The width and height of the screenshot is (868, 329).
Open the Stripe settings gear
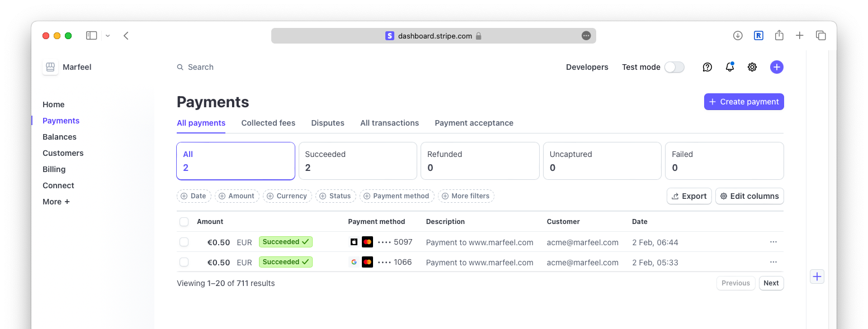point(752,66)
